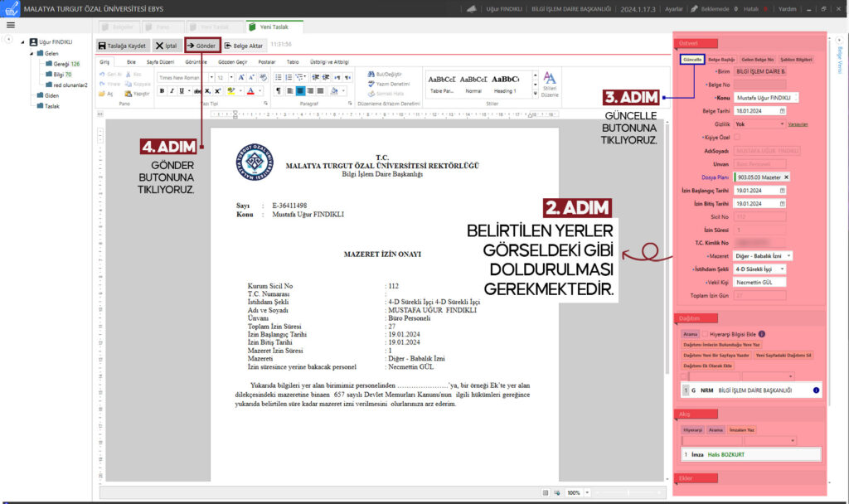Click the Taslağa Kaydet save icon
849x504 pixels.
(102, 46)
